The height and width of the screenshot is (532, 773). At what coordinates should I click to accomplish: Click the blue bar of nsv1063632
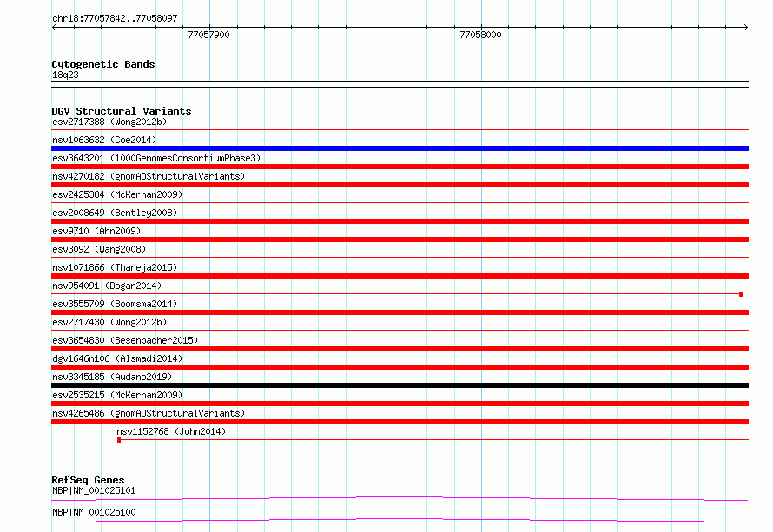(400, 148)
